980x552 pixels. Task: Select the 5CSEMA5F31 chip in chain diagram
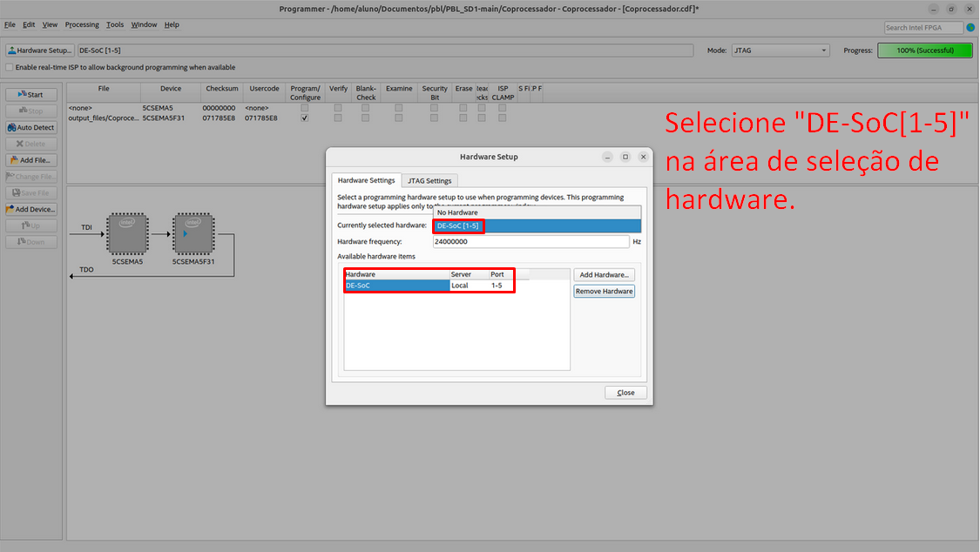193,234
